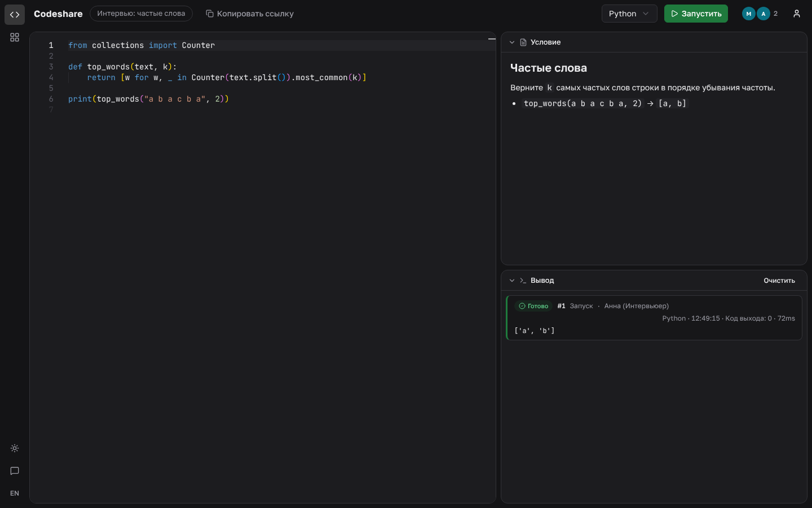Place cursor on the import Counter line
This screenshot has height=508, width=812.
[142, 45]
